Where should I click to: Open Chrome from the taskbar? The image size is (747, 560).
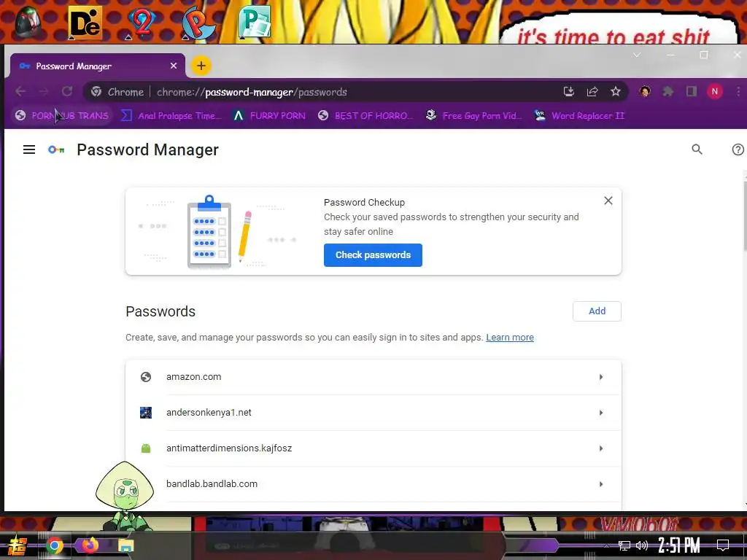pos(54,545)
